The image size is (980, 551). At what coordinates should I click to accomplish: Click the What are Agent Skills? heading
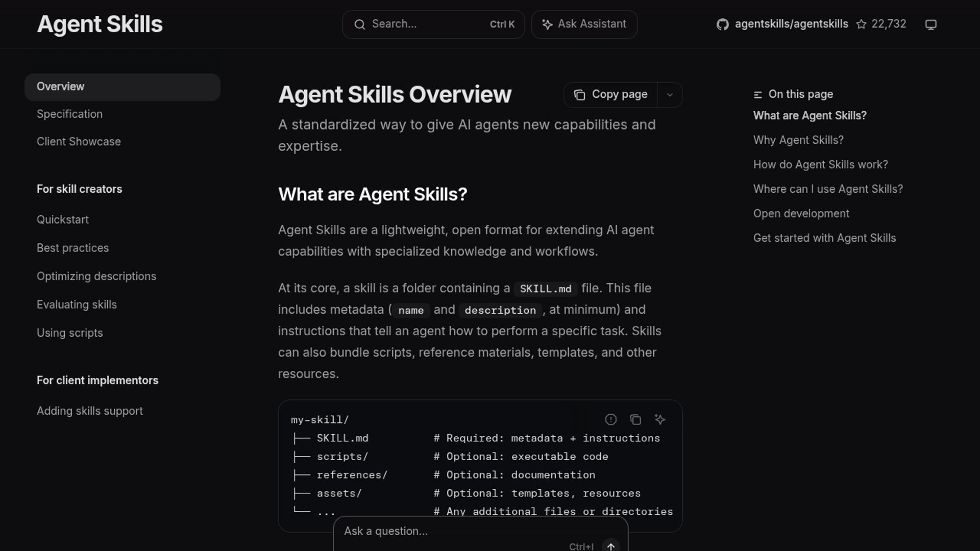pyautogui.click(x=373, y=194)
